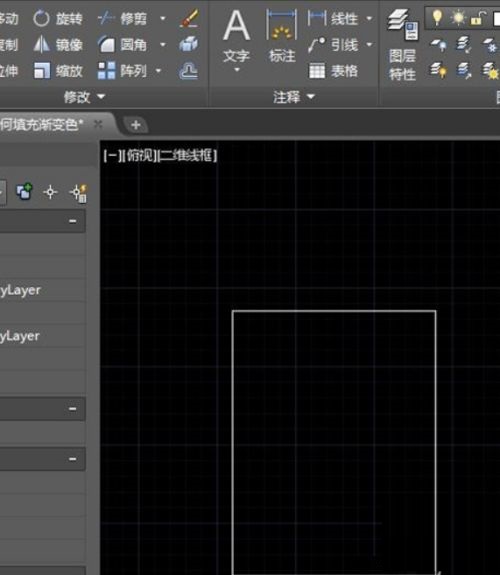Expand the Modify (修改) panel dropdown
This screenshot has height=575, width=500.
tap(84, 97)
